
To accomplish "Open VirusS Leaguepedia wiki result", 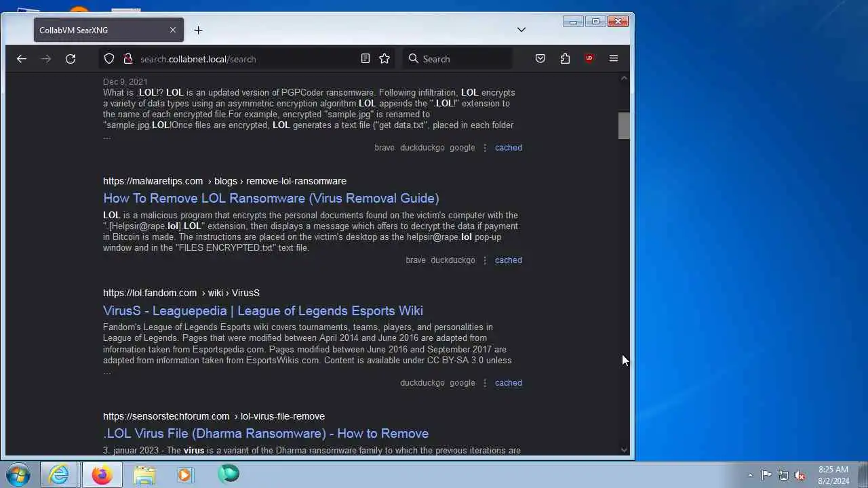I will point(263,311).
